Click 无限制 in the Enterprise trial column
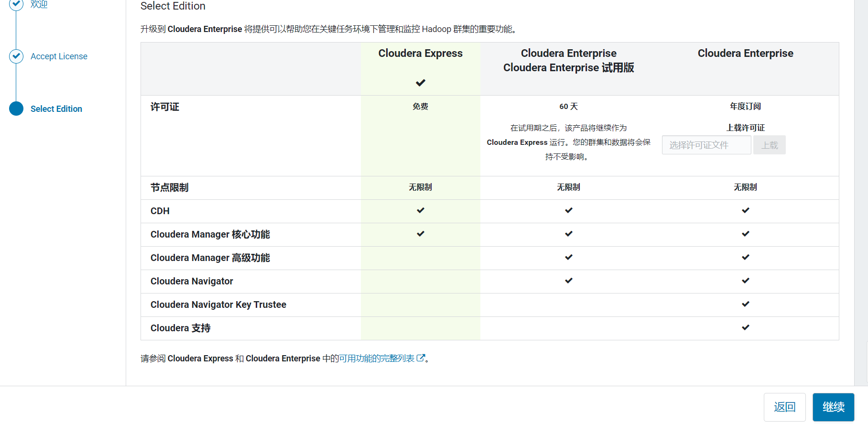868x424 pixels. (569, 187)
